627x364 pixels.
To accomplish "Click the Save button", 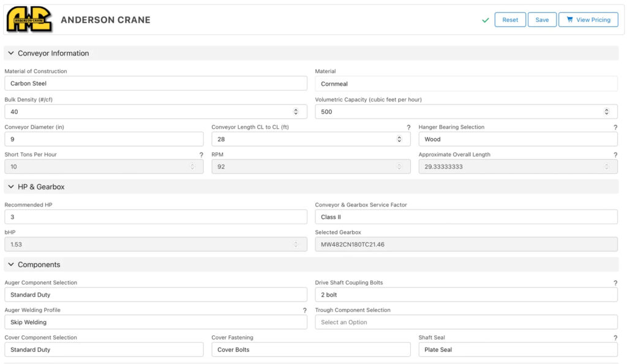I will pos(542,20).
